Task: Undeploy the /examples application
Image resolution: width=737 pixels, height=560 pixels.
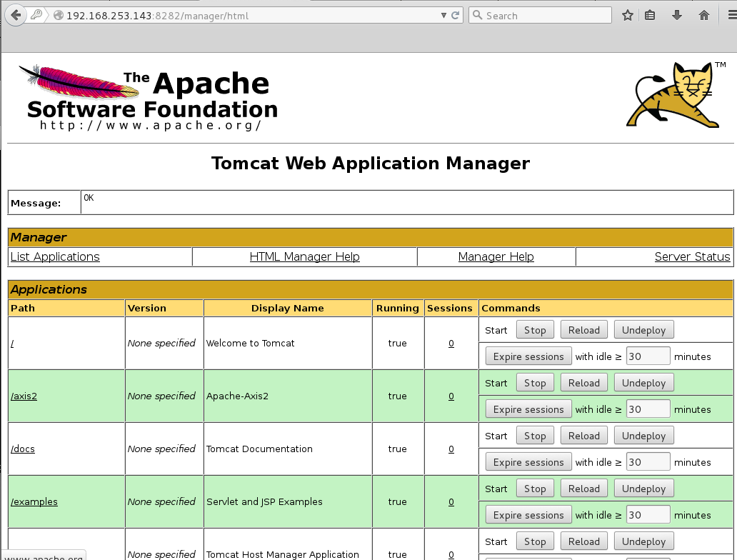Action: coord(643,489)
